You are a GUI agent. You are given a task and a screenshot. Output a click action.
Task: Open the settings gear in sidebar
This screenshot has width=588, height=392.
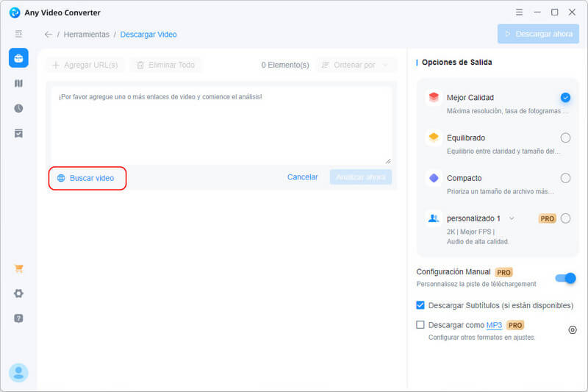pyautogui.click(x=18, y=293)
